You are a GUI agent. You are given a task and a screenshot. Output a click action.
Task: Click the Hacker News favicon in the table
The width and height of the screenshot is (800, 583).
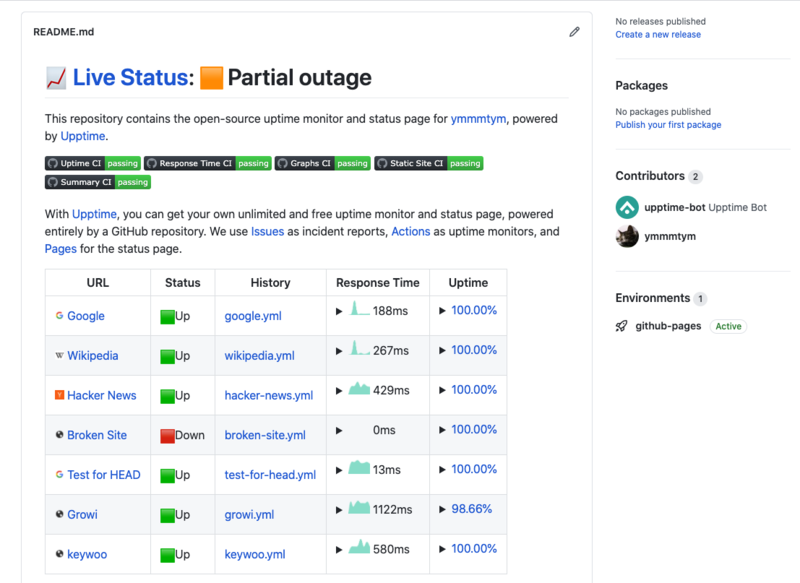59,395
